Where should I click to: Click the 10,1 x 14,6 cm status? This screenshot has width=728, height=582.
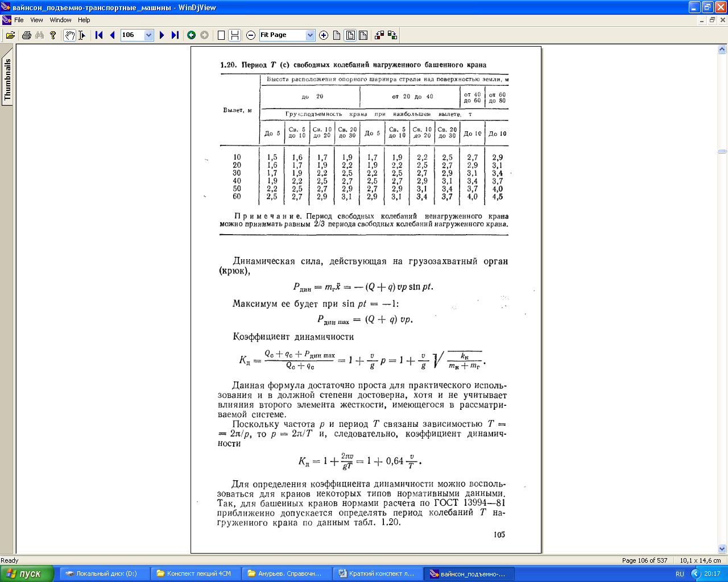(700, 560)
